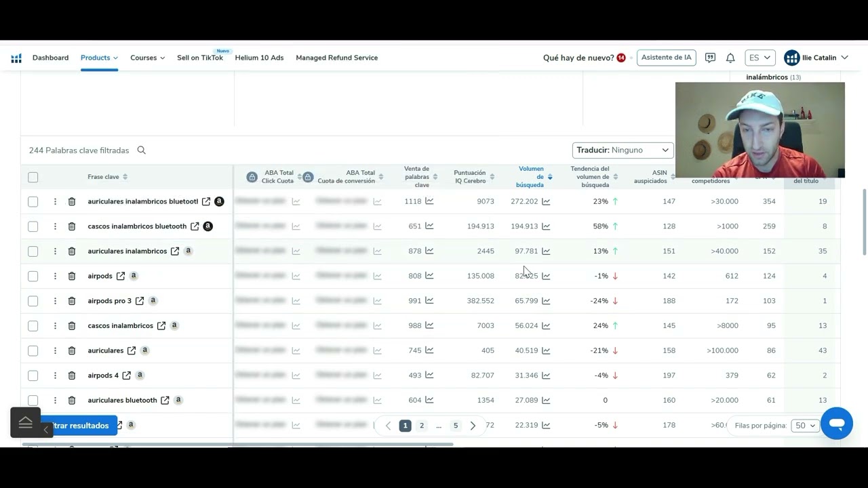
Task: Go to previous results page arrow
Action: click(x=388, y=426)
